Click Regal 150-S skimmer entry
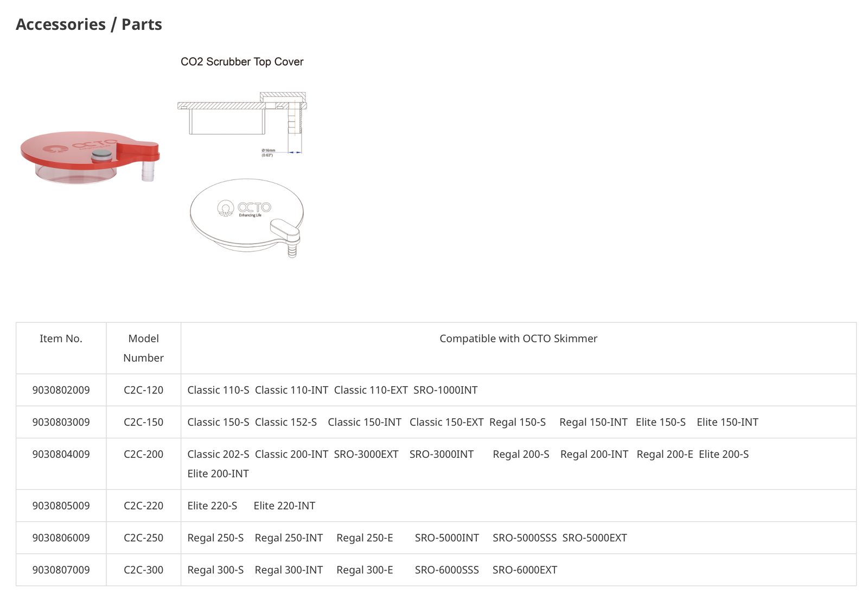This screenshot has width=868, height=600. [x=518, y=422]
